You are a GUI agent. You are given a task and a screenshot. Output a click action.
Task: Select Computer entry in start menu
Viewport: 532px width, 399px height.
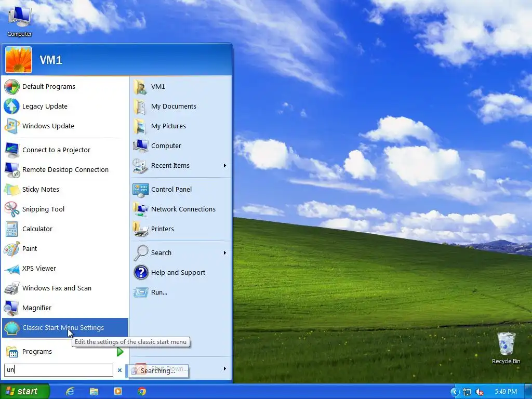point(181,146)
